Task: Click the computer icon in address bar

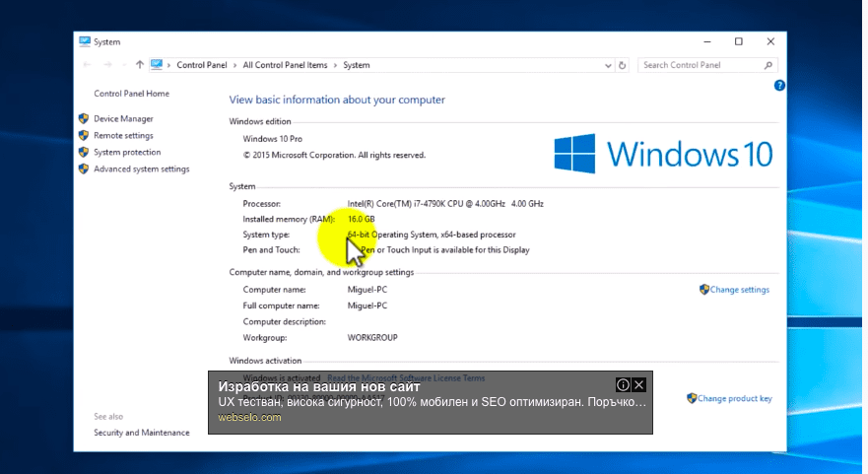Action: [x=157, y=65]
